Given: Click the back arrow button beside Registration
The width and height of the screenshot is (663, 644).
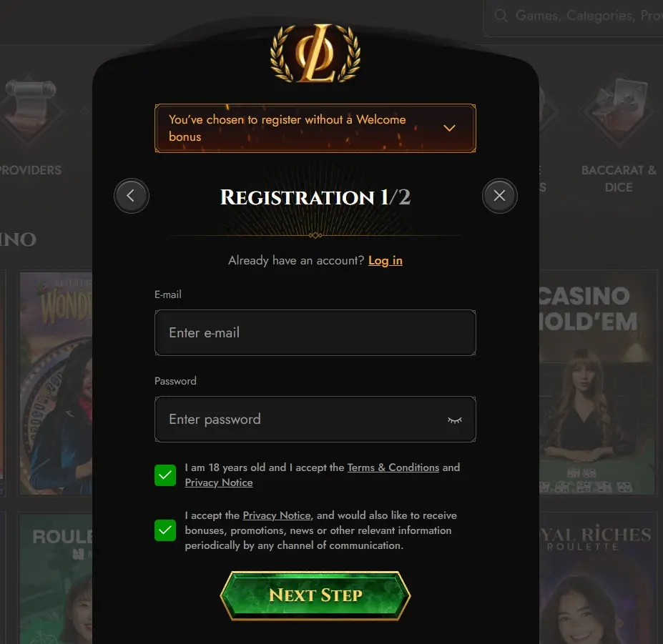Looking at the screenshot, I should [132, 196].
